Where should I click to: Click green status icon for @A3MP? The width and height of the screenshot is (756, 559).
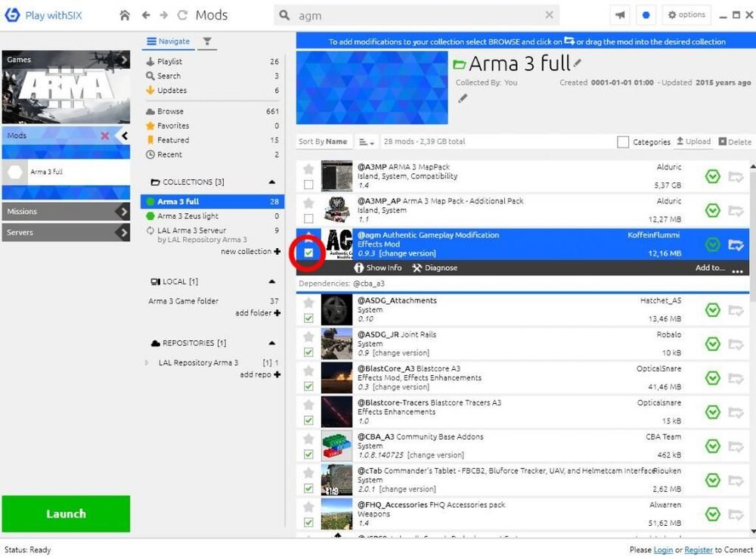713,176
